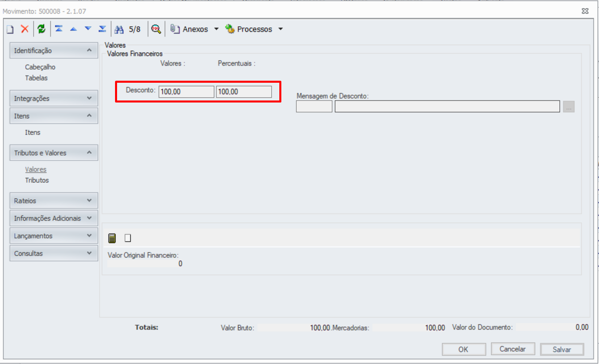Viewport: 599px width, 364px height.
Task: Click the Processos gear icon
Action: pyautogui.click(x=230, y=29)
